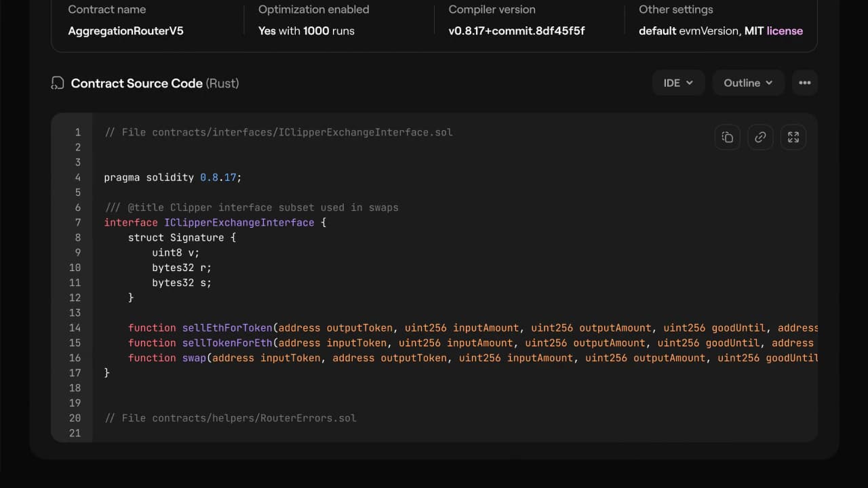868x488 pixels.
Task: Place cursor on the pragma solidity line
Action: (172, 178)
